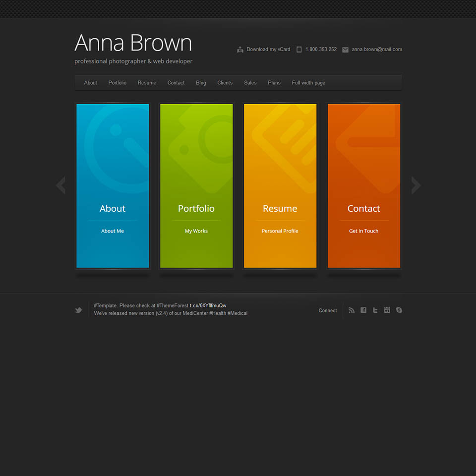The image size is (476, 476).
Task: Click the Google +1 icon in footer
Action: point(387,310)
